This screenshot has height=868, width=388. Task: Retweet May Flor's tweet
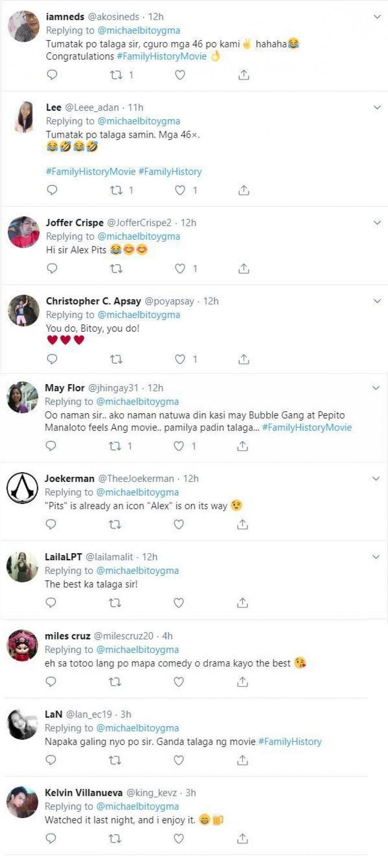coord(115,446)
